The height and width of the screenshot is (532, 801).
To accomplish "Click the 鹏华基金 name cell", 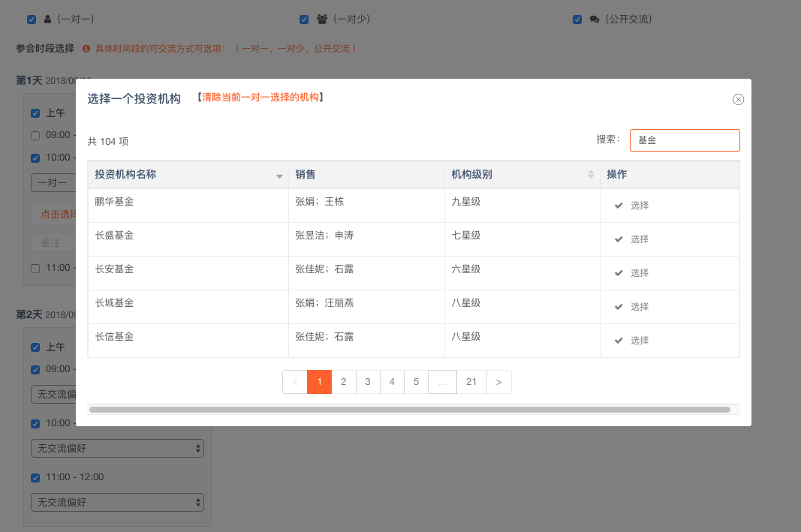I will pos(188,206).
